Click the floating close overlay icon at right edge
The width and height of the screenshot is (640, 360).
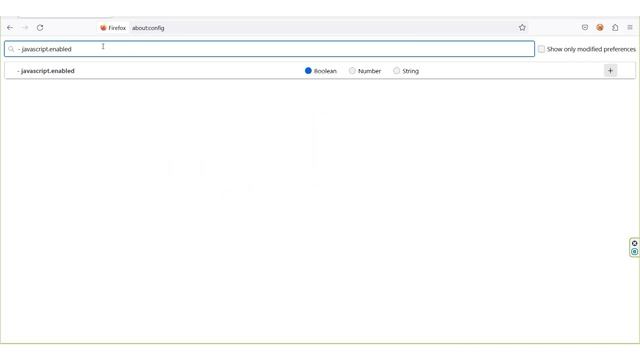pos(634,243)
